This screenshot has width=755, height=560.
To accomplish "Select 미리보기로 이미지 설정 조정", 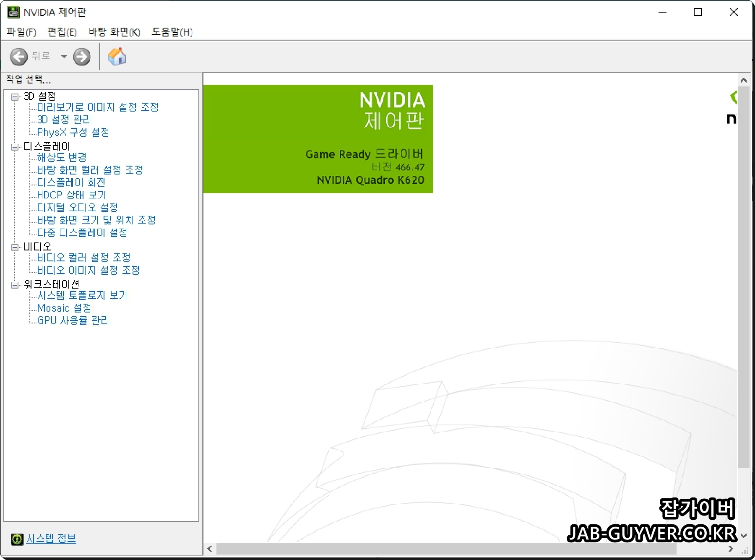I will [x=98, y=107].
